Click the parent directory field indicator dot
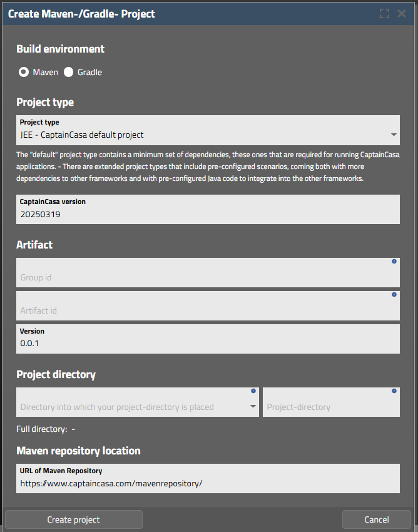 (x=253, y=391)
